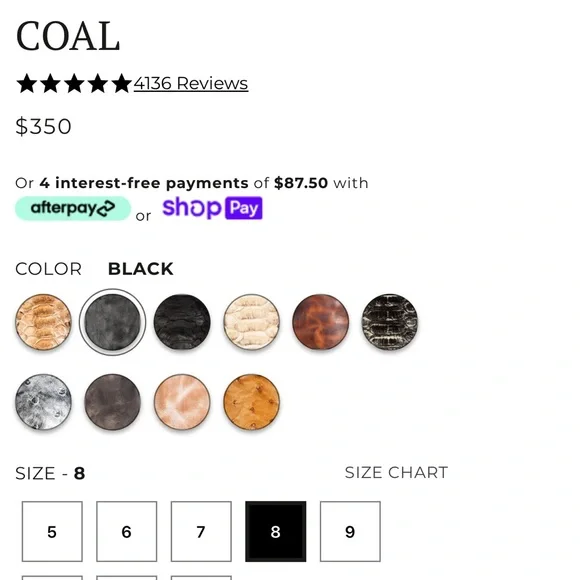Select the cream python skin swatch

252,322
